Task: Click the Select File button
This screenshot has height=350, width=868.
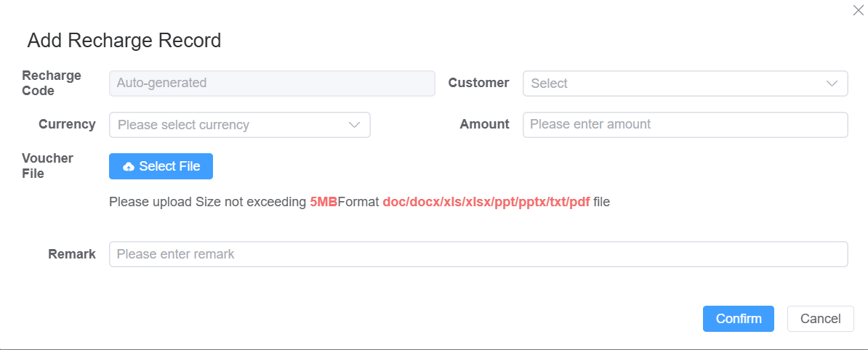Action: 161,166
